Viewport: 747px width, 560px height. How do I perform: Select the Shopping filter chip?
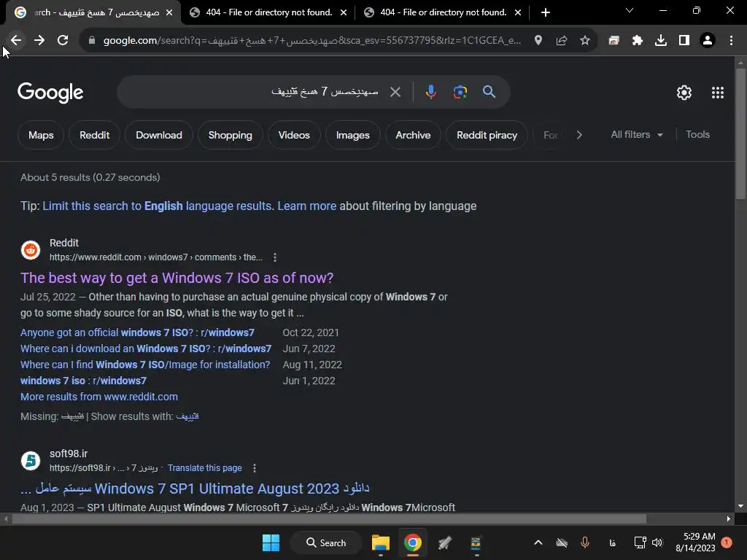click(230, 135)
